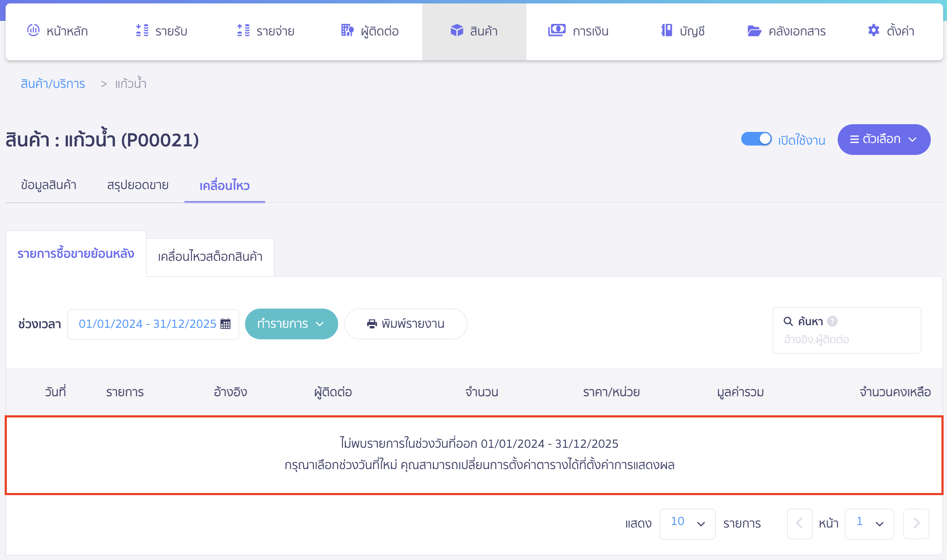Click the contacts building icon
This screenshot has width=947, height=560.
coord(347,30)
